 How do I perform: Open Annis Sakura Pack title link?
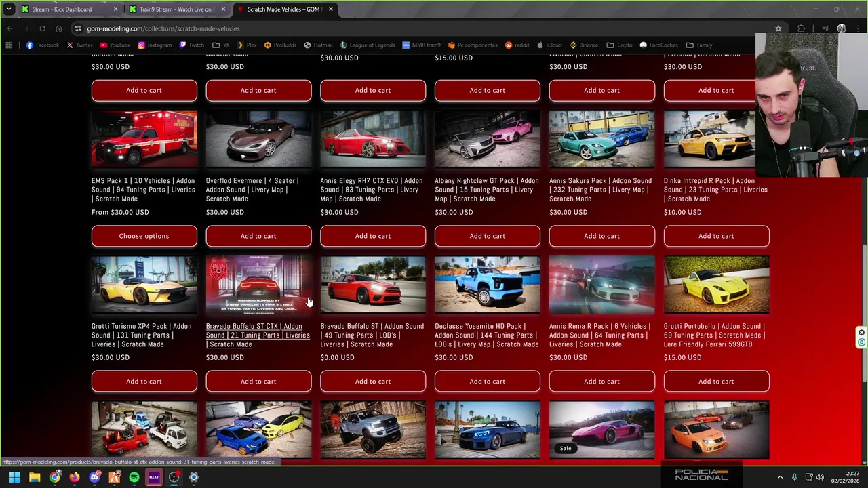[x=601, y=190]
